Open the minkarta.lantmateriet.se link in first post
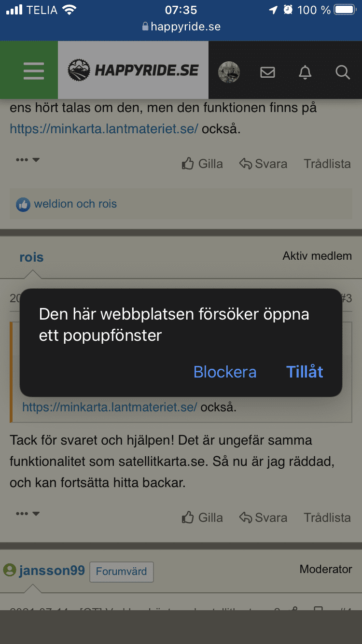Image resolution: width=362 pixels, height=644 pixels. [x=104, y=129]
